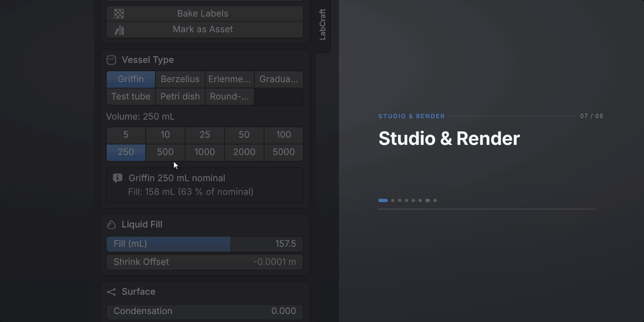The width and height of the screenshot is (644, 322).
Task: Click the 'Studio & Render' heading
Action: click(449, 138)
